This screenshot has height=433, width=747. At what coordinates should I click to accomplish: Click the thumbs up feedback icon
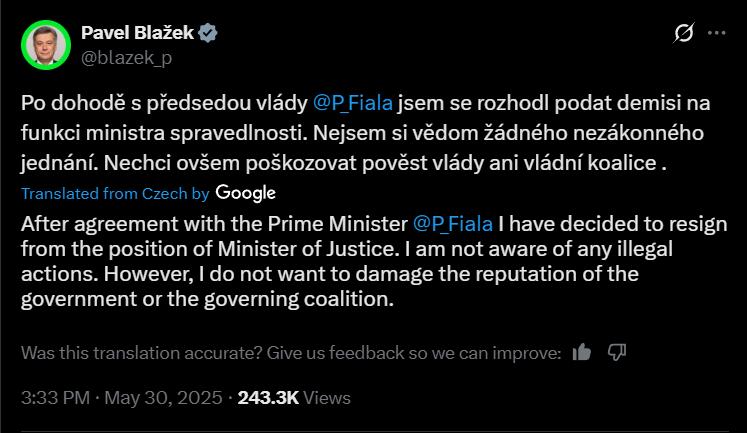click(x=581, y=352)
